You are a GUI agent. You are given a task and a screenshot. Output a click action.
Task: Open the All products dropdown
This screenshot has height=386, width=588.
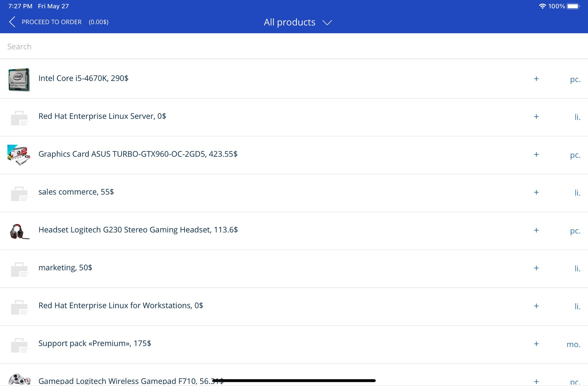click(x=298, y=22)
